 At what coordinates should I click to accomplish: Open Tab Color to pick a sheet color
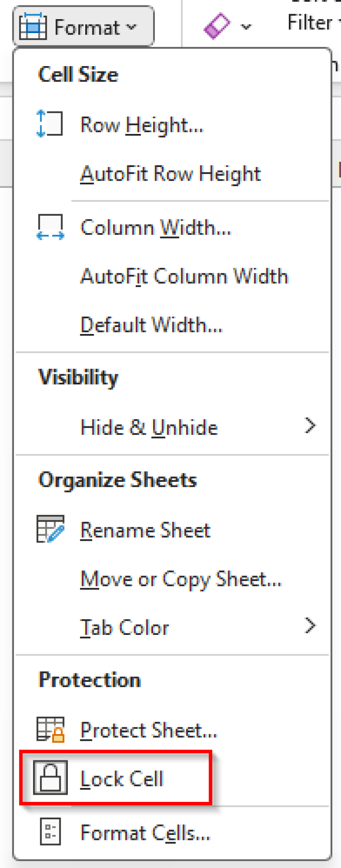(124, 628)
